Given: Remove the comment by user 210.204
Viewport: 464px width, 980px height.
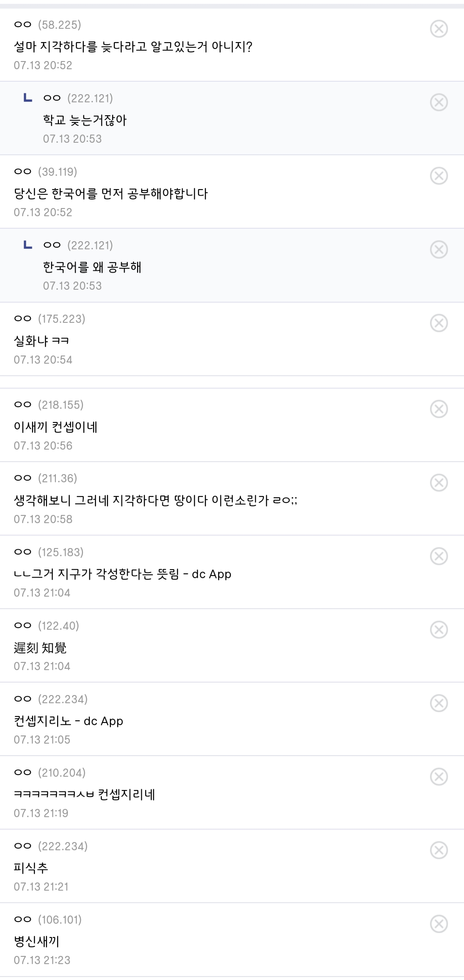Looking at the screenshot, I should (x=439, y=777).
